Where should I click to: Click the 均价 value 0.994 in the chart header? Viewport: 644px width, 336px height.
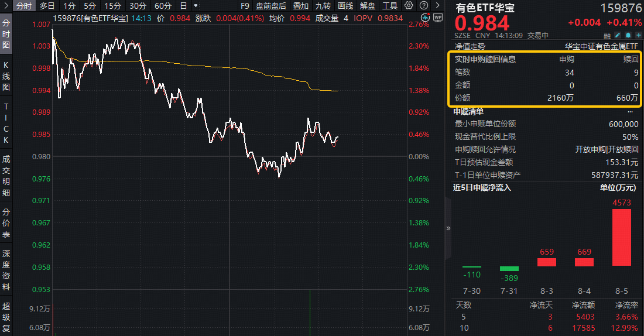pos(300,18)
